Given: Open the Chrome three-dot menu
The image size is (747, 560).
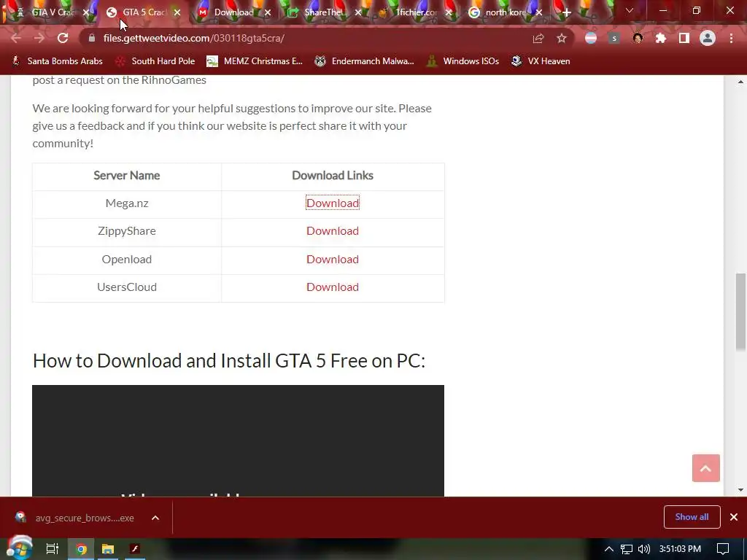Looking at the screenshot, I should click(x=731, y=38).
